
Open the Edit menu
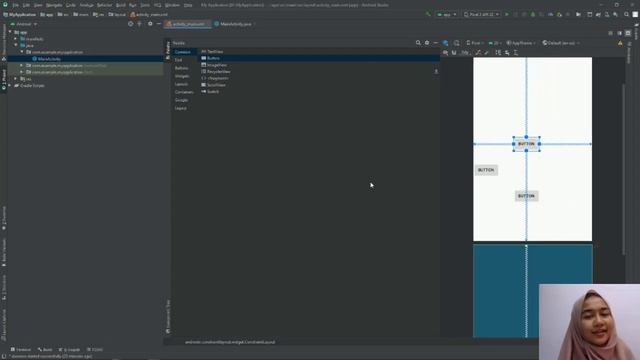click(x=26, y=5)
